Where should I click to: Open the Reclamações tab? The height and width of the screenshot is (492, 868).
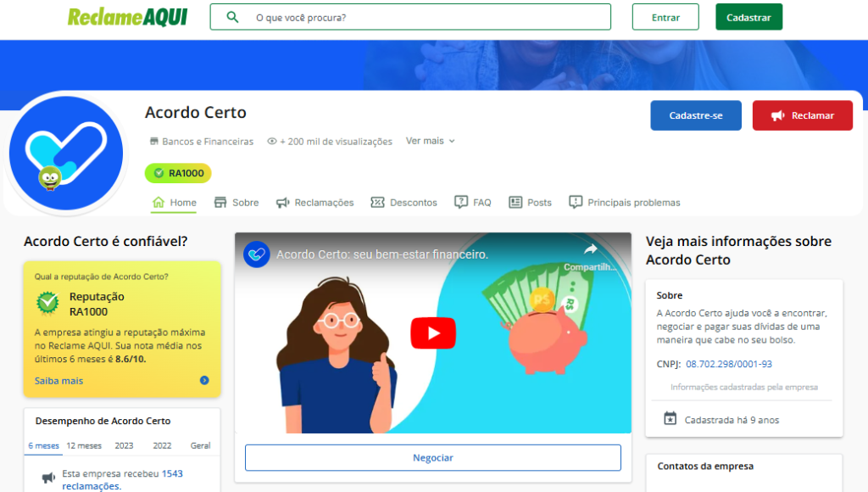click(x=314, y=203)
